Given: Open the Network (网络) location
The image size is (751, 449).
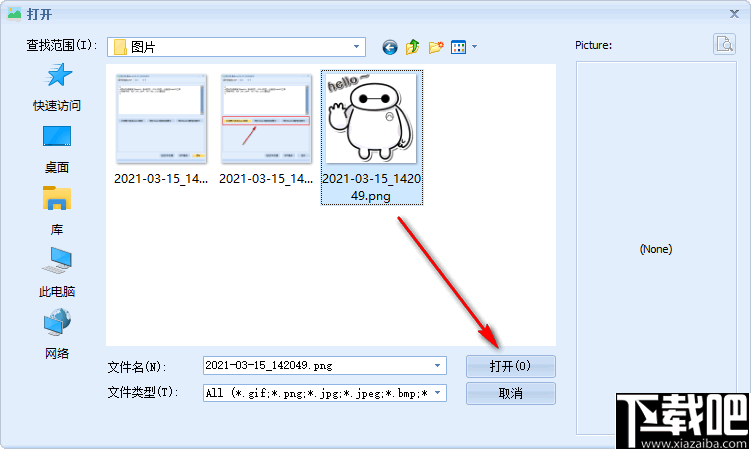Looking at the screenshot, I should [x=57, y=334].
